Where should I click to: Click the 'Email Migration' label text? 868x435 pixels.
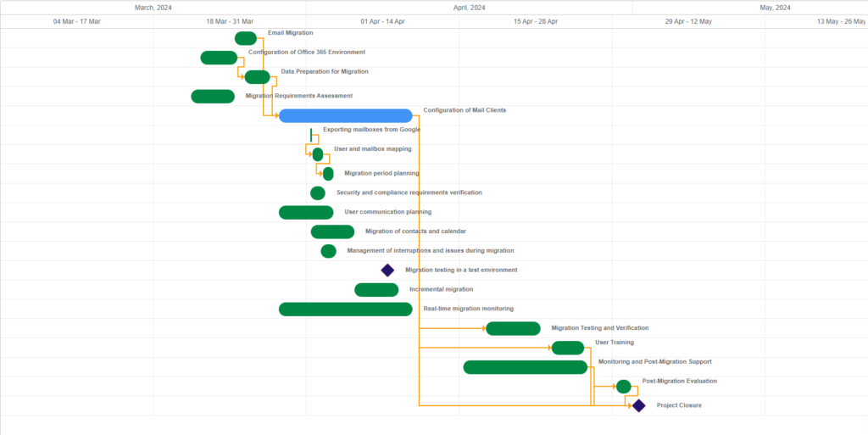pos(291,33)
